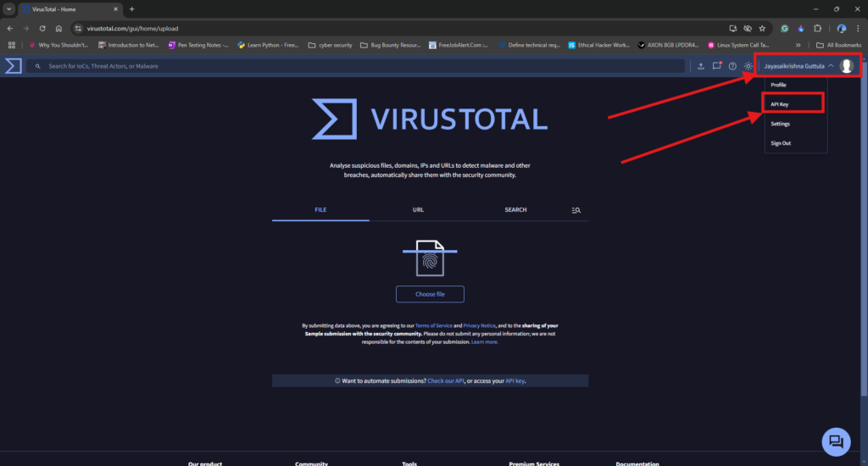Open the tab search dropdown arrow
The height and width of the screenshot is (466, 868).
(8, 8)
